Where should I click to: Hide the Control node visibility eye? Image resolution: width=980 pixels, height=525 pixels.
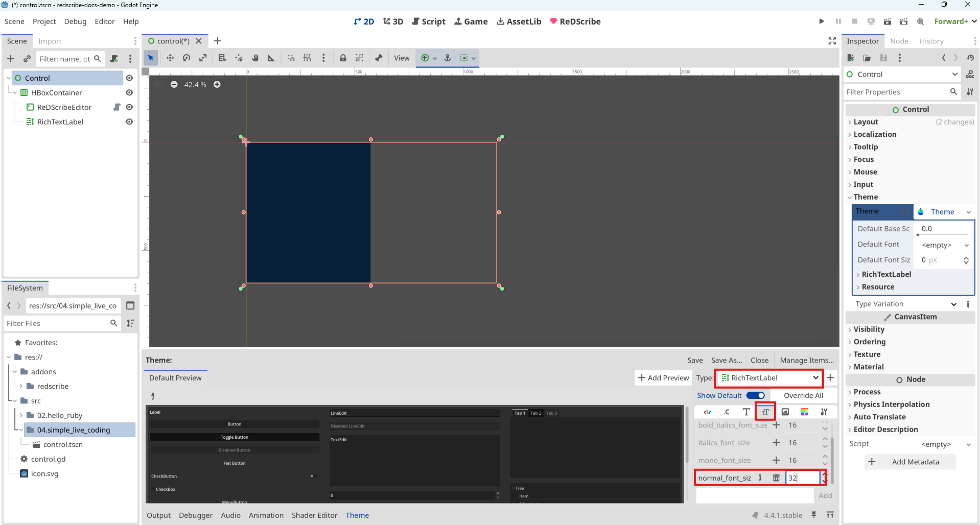pos(129,78)
